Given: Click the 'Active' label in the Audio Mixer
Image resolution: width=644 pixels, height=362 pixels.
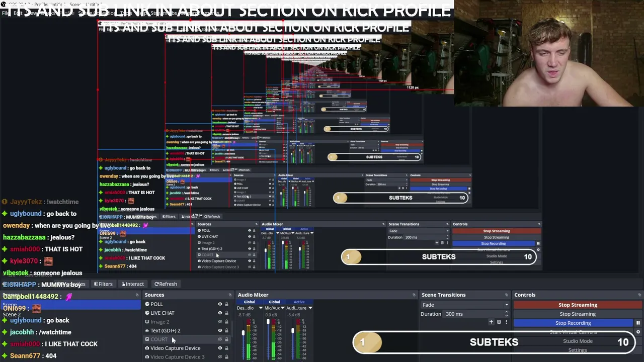Looking at the screenshot, I should (x=299, y=302).
